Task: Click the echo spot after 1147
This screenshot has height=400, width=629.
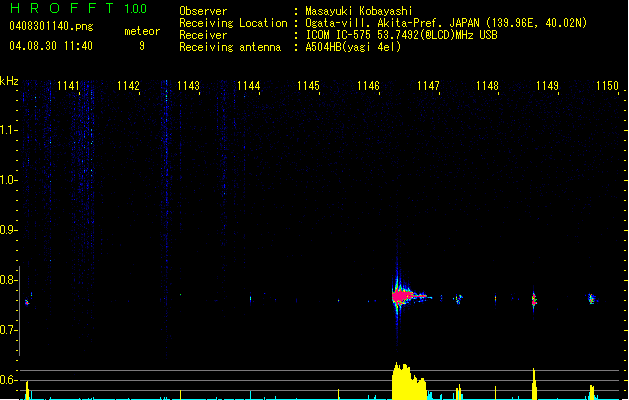Action: 458,299
